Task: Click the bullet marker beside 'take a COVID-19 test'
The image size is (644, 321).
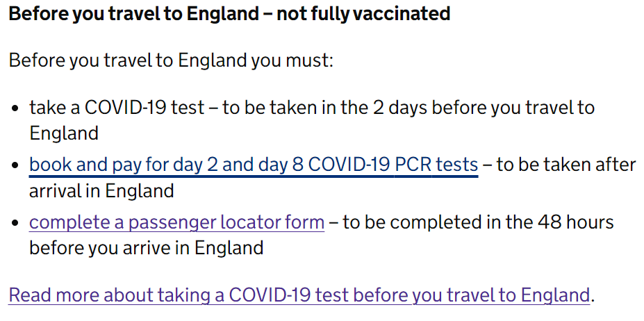Action: [x=15, y=109]
